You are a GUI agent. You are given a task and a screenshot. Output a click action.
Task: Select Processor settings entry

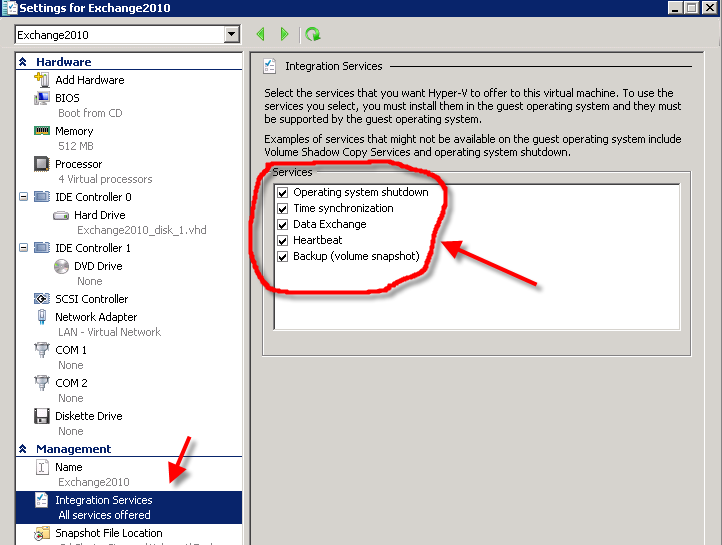[79, 164]
